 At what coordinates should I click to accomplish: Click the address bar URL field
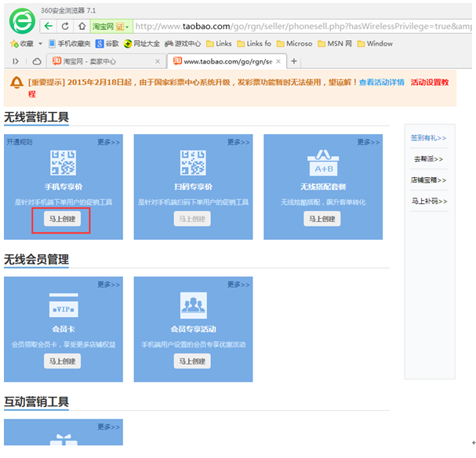303,27
